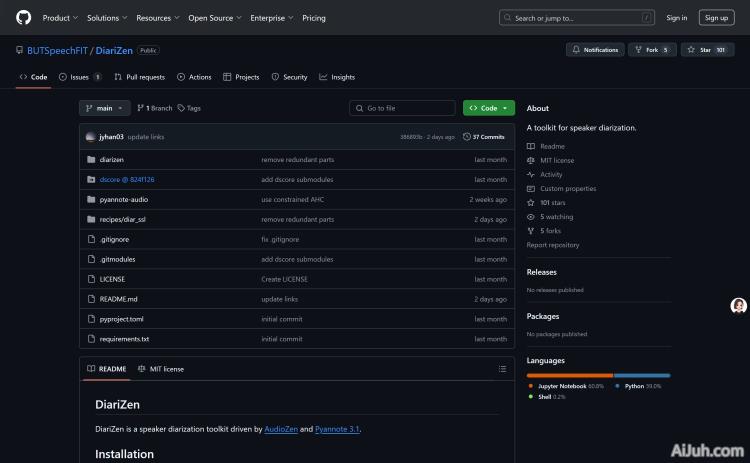Screen dimensions: 750x463
Task: Toggle Star on the repository
Action: (x=705, y=49)
